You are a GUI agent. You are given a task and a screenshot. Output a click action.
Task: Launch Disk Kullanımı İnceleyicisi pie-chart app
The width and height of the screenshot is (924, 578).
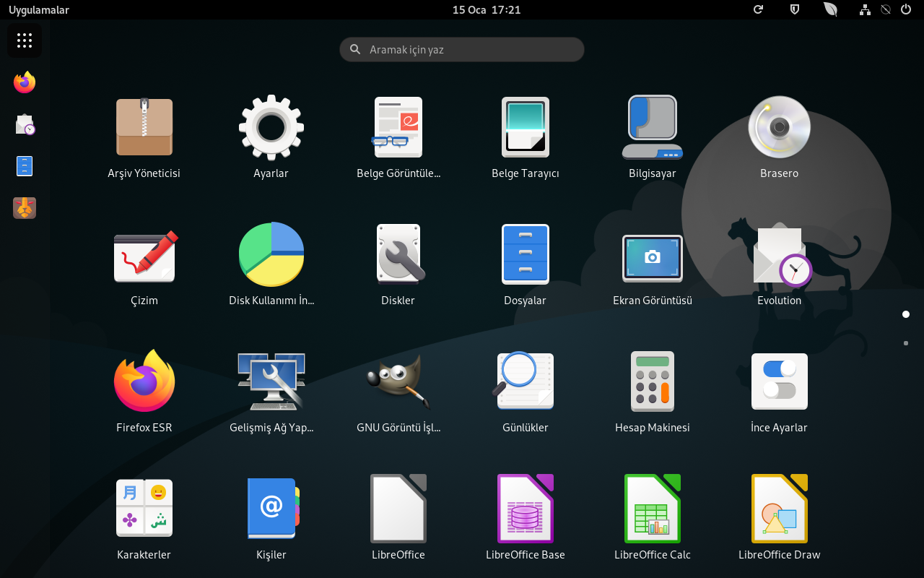point(271,254)
